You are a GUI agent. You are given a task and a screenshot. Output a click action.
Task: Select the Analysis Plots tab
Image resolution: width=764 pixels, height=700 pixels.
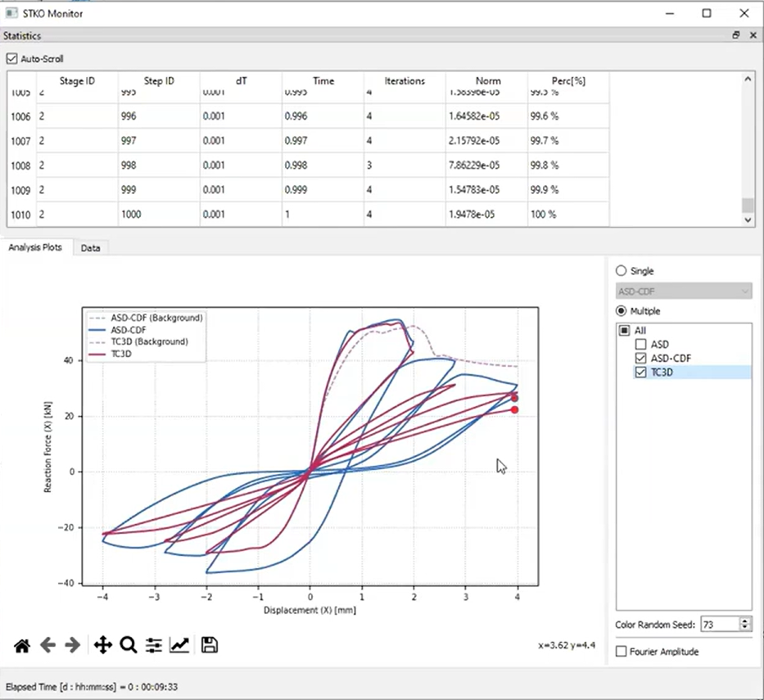(x=35, y=247)
